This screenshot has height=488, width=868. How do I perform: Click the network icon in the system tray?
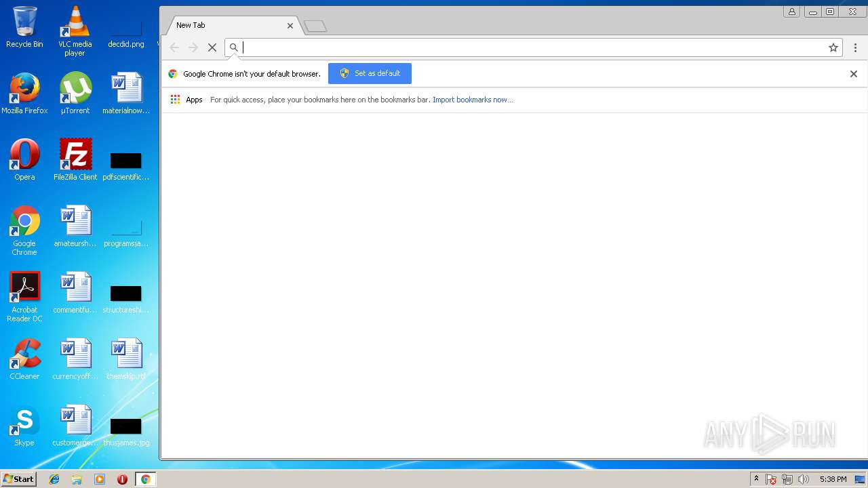(x=787, y=479)
